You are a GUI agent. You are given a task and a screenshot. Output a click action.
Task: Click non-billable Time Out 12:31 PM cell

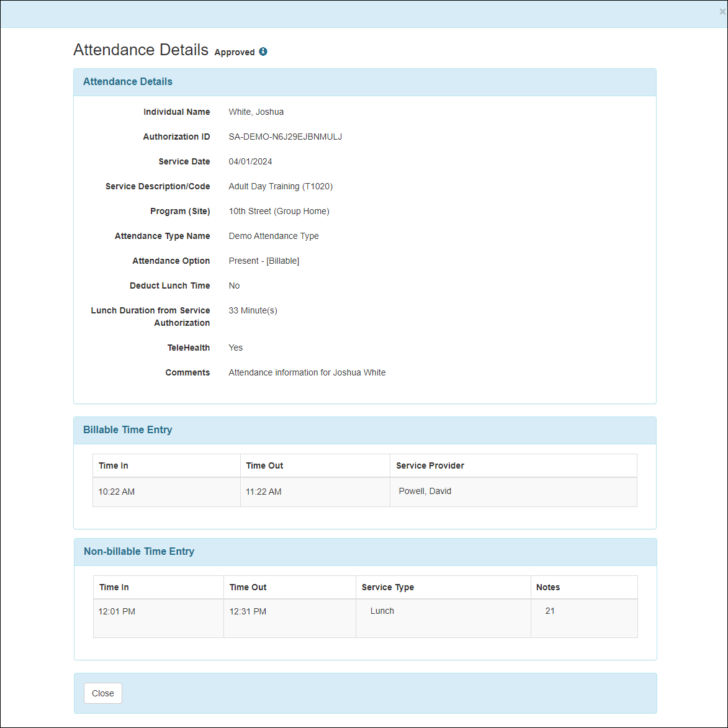[x=290, y=618]
